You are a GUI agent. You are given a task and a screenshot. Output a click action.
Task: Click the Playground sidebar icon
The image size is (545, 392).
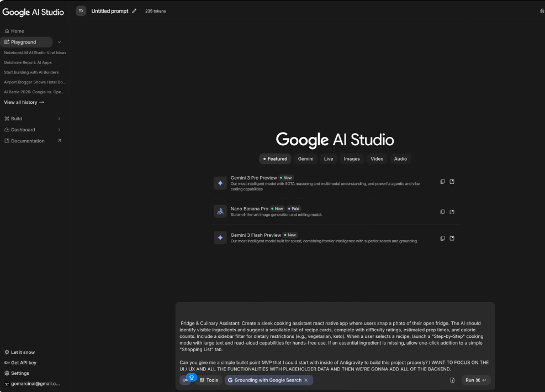[x=7, y=42]
